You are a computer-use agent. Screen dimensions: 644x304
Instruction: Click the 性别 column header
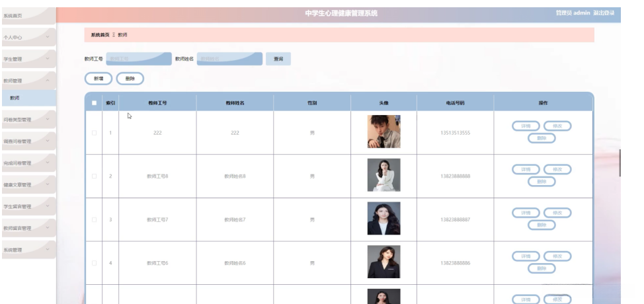[312, 103]
